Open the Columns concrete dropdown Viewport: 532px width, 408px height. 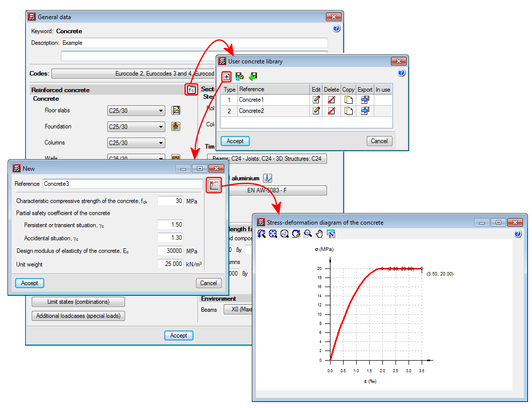[137, 143]
